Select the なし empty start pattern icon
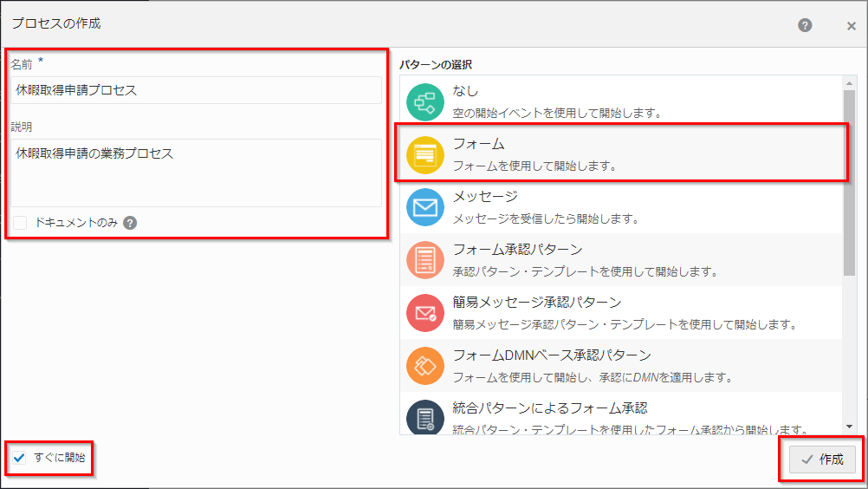Screen dimensions: 868x489 click(424, 101)
